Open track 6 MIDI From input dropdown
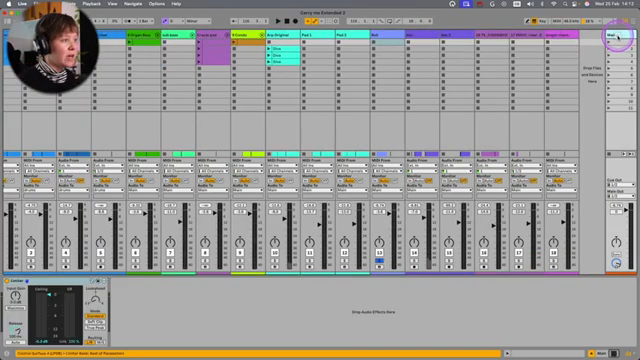This screenshot has width=640, height=360. [144, 165]
